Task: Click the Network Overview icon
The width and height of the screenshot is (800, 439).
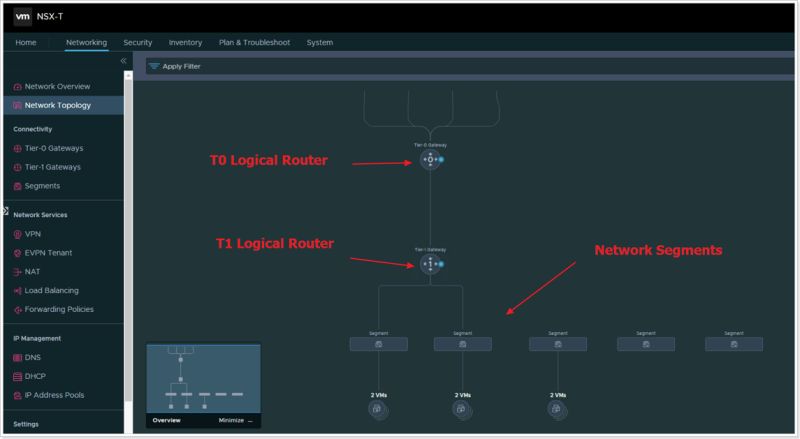Action: (x=17, y=87)
